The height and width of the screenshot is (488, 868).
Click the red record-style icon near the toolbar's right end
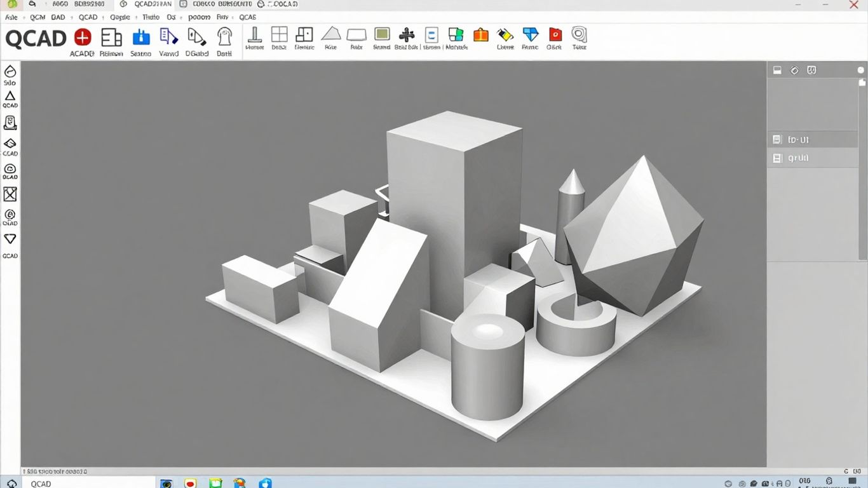pyautogui.click(x=554, y=37)
